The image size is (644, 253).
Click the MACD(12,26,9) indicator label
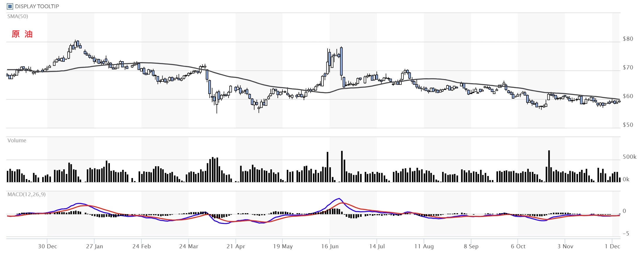coord(26,194)
